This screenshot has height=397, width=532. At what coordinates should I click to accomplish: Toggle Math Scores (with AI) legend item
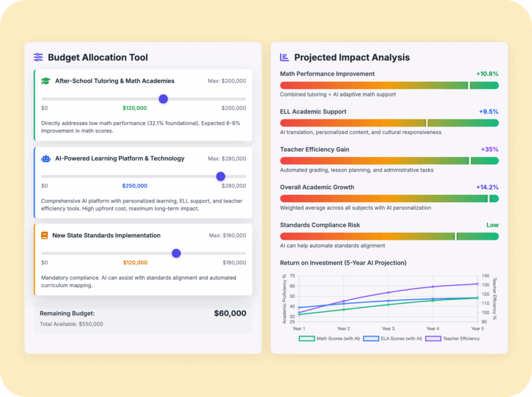tap(331, 338)
